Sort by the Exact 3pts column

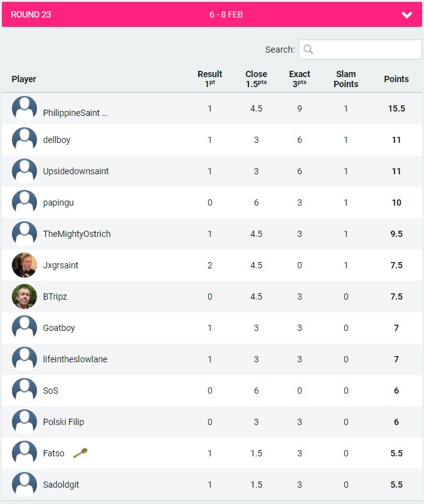(x=299, y=79)
